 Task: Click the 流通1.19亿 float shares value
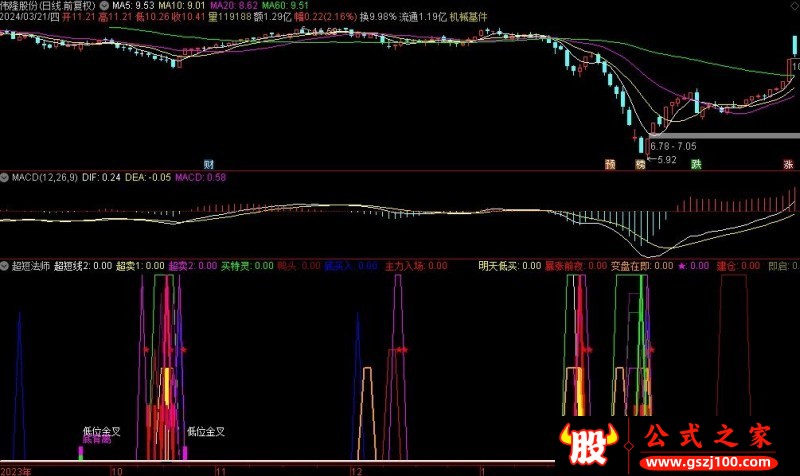click(x=423, y=17)
